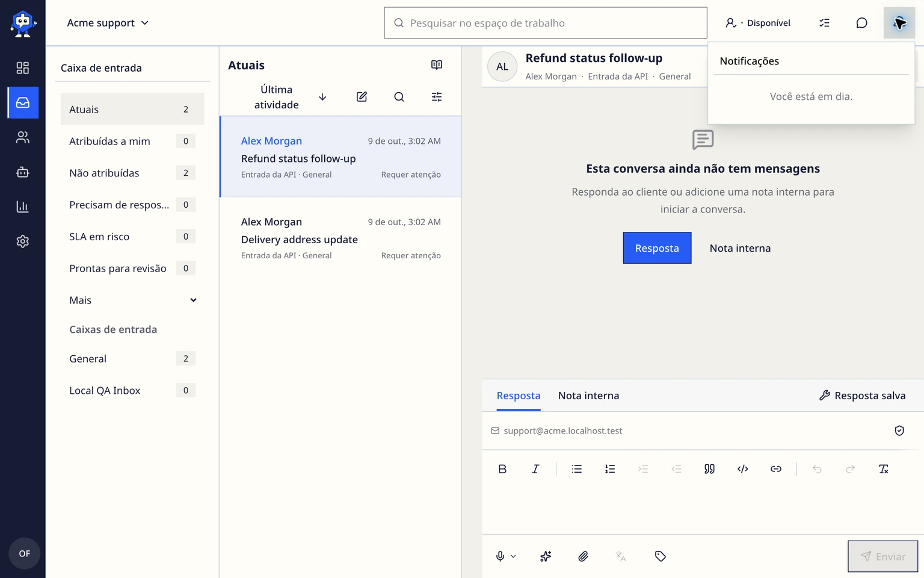The height and width of the screenshot is (578, 924).
Task: Switch to the Nota interna composer tab
Action: 588,396
